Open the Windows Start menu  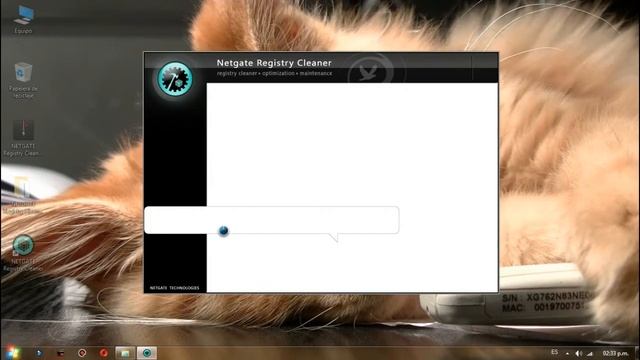[x=12, y=352]
